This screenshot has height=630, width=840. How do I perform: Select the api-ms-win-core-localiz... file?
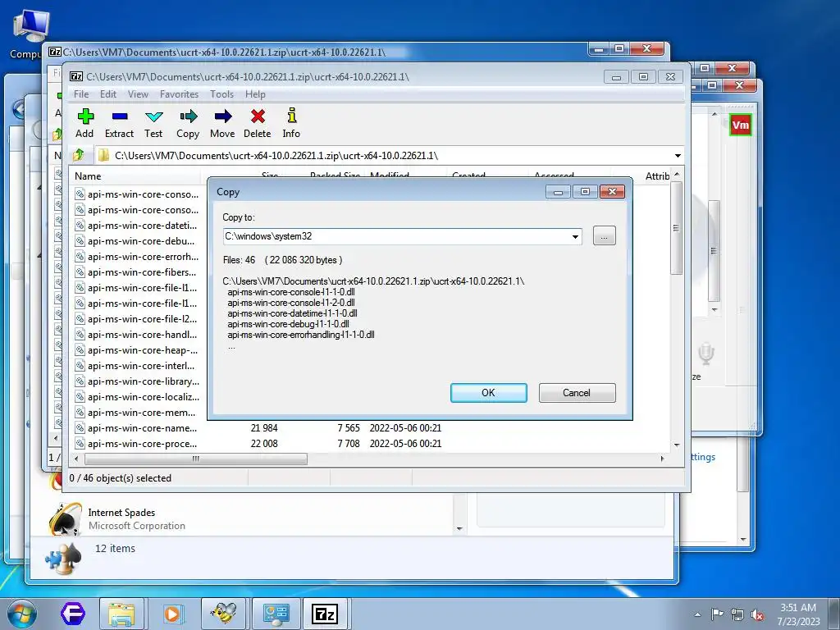(x=137, y=396)
